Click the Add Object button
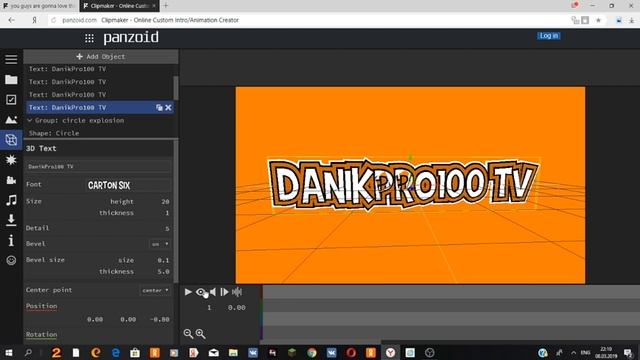Viewport: 640px width, 360px height. point(101,56)
